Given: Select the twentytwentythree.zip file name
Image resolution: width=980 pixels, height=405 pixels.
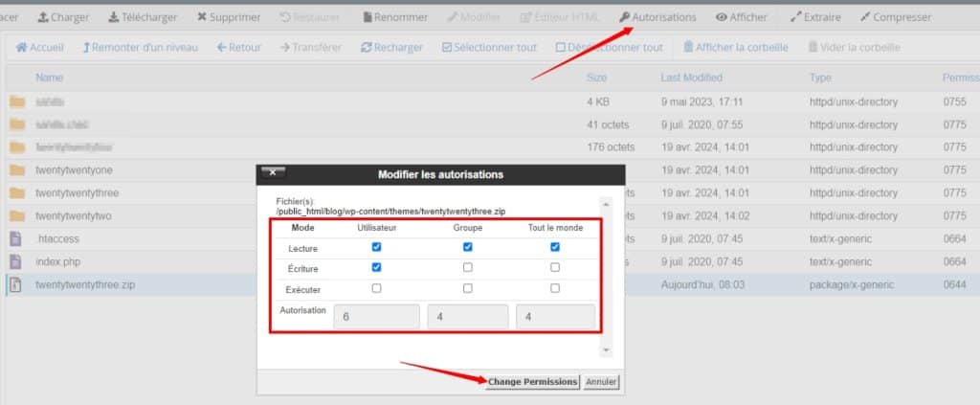Looking at the screenshot, I should pyautogui.click(x=85, y=284).
